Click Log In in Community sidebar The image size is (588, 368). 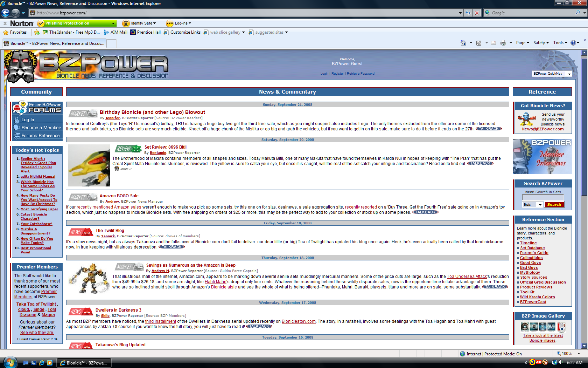click(x=37, y=120)
